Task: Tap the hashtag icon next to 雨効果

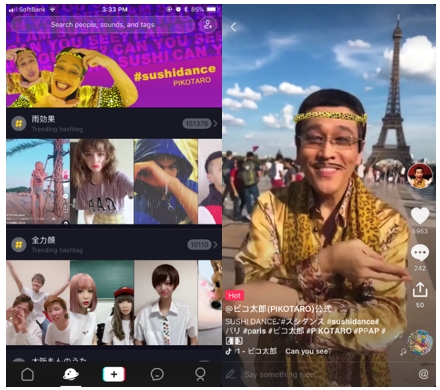Action: click(19, 124)
